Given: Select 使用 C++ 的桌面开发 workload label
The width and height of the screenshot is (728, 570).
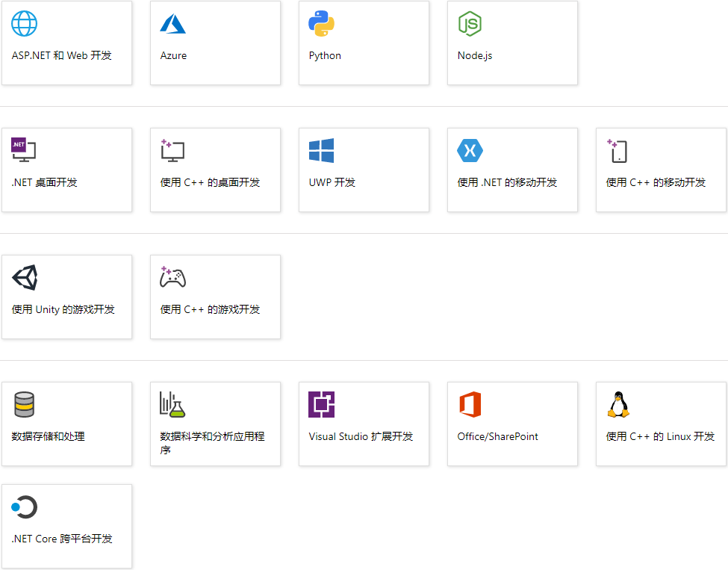Looking at the screenshot, I should pyautogui.click(x=210, y=182).
